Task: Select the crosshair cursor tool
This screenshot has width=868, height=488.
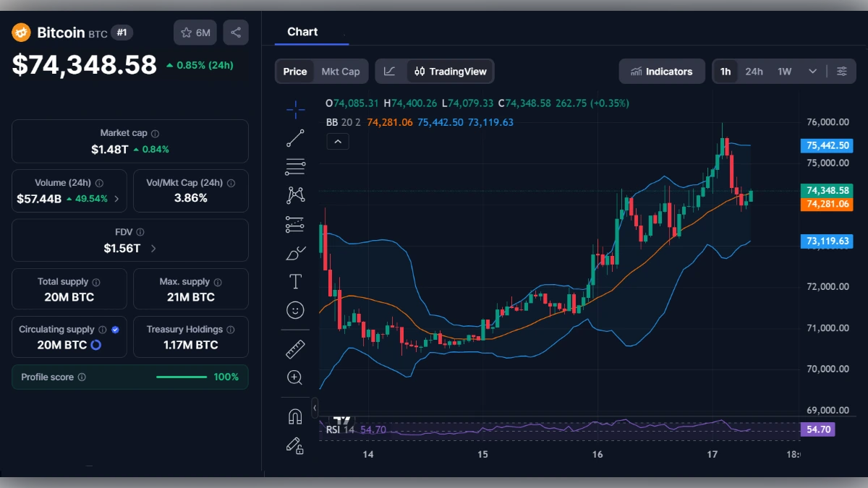Action: (x=295, y=110)
